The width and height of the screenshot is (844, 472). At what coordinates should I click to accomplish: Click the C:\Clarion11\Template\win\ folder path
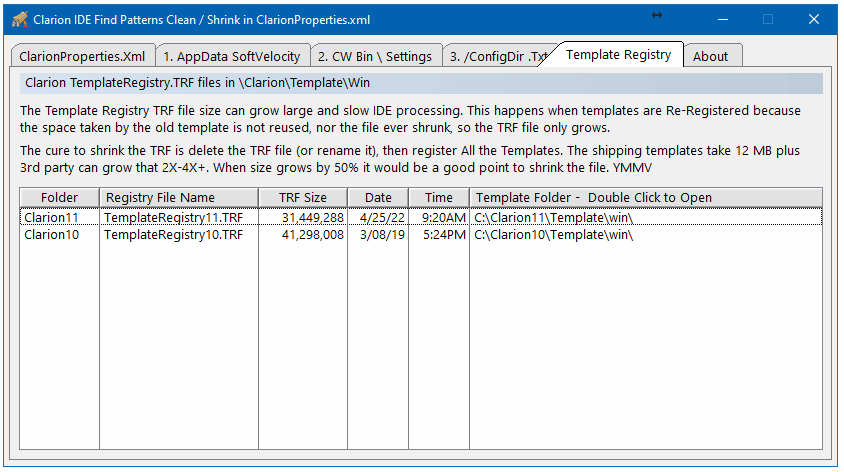[x=553, y=216]
